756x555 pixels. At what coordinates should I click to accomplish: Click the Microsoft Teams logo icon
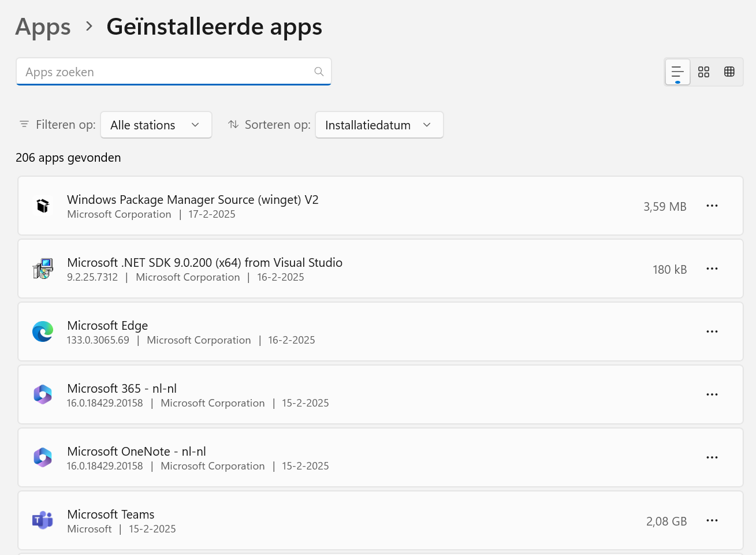[x=43, y=520]
